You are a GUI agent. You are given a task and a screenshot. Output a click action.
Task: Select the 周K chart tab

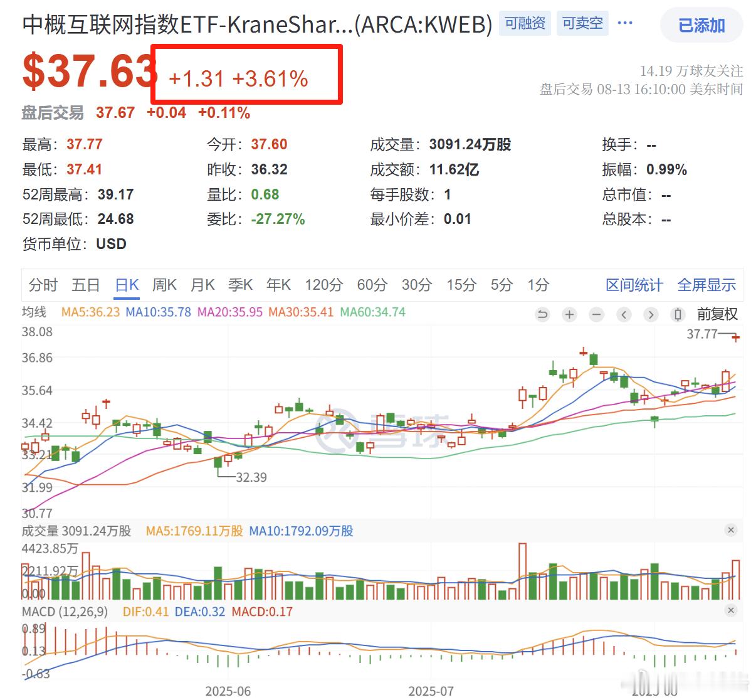tap(164, 285)
